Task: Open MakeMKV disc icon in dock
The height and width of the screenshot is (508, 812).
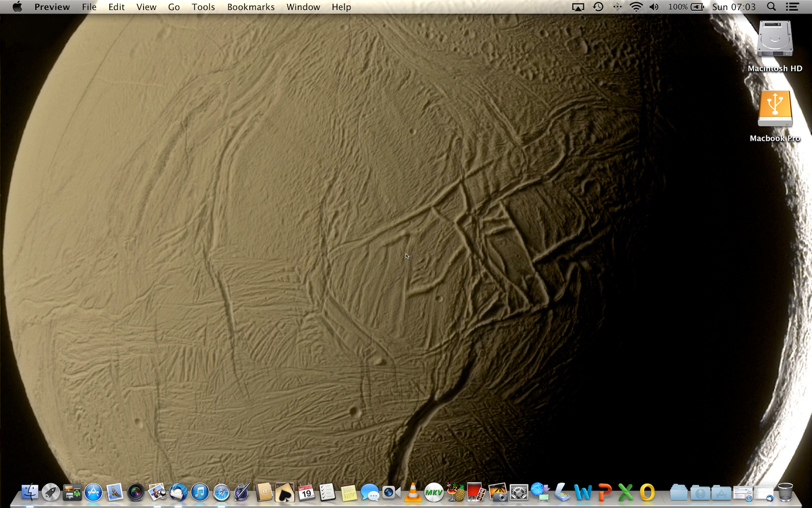Action: pos(434,493)
